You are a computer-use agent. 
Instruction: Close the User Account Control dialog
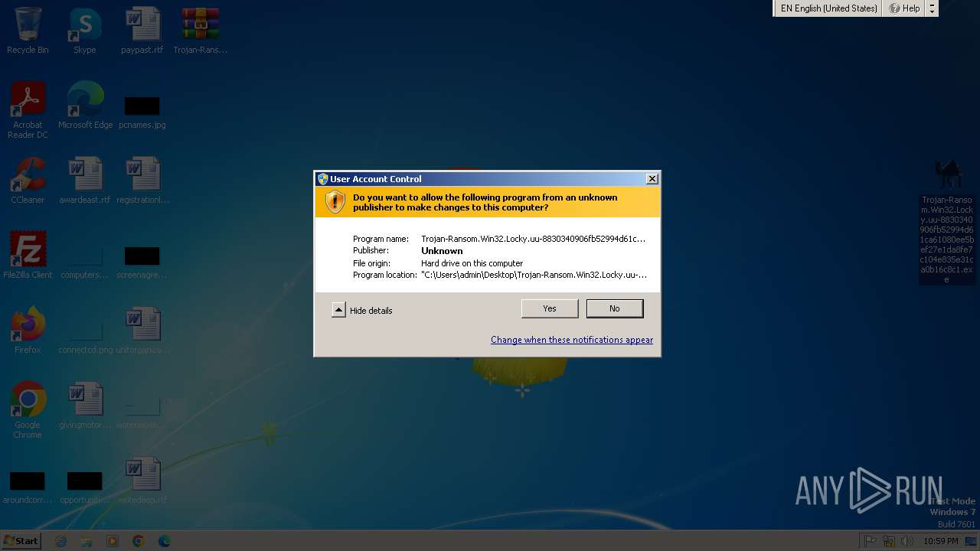[x=652, y=178]
